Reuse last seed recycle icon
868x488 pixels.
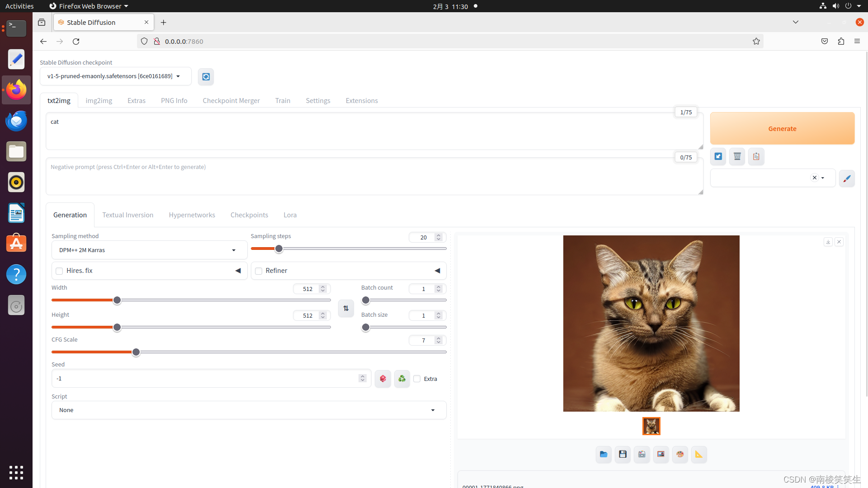point(402,379)
